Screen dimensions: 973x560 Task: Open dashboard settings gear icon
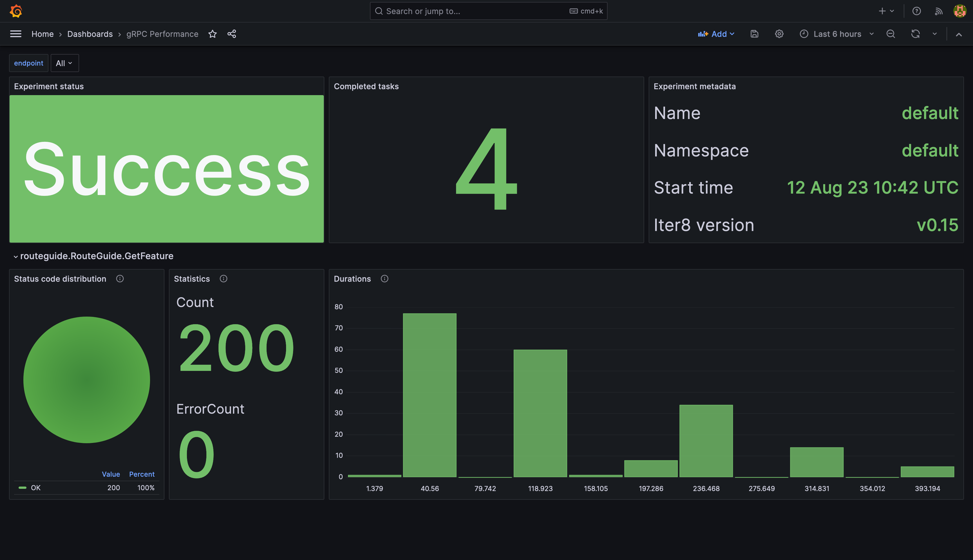(x=779, y=34)
